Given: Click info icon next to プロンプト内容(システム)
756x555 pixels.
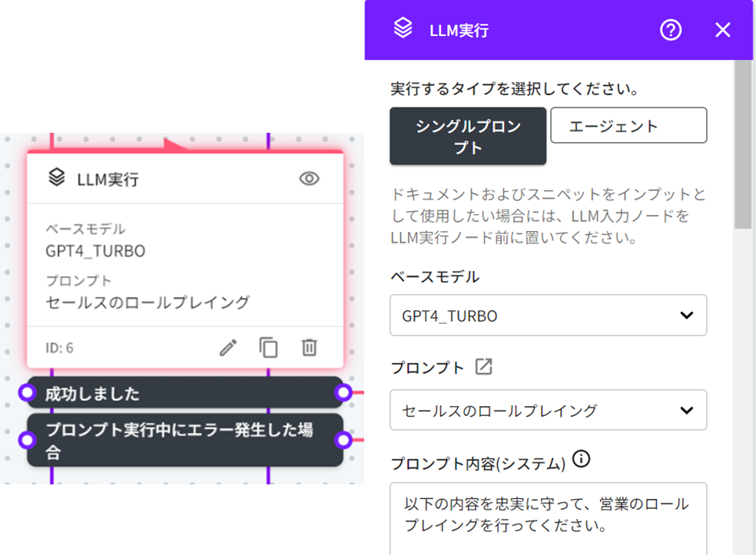Looking at the screenshot, I should tap(582, 460).
